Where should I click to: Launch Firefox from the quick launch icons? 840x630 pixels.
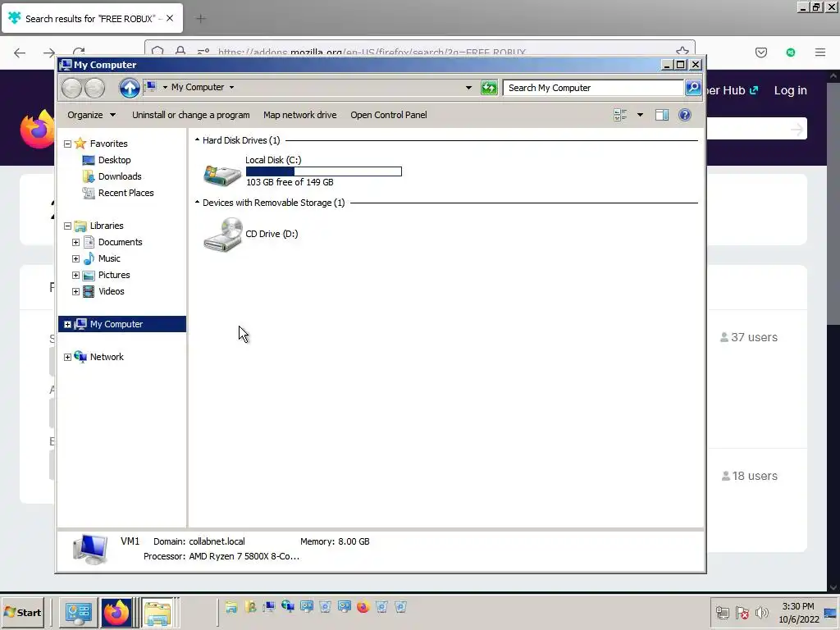(x=363, y=607)
